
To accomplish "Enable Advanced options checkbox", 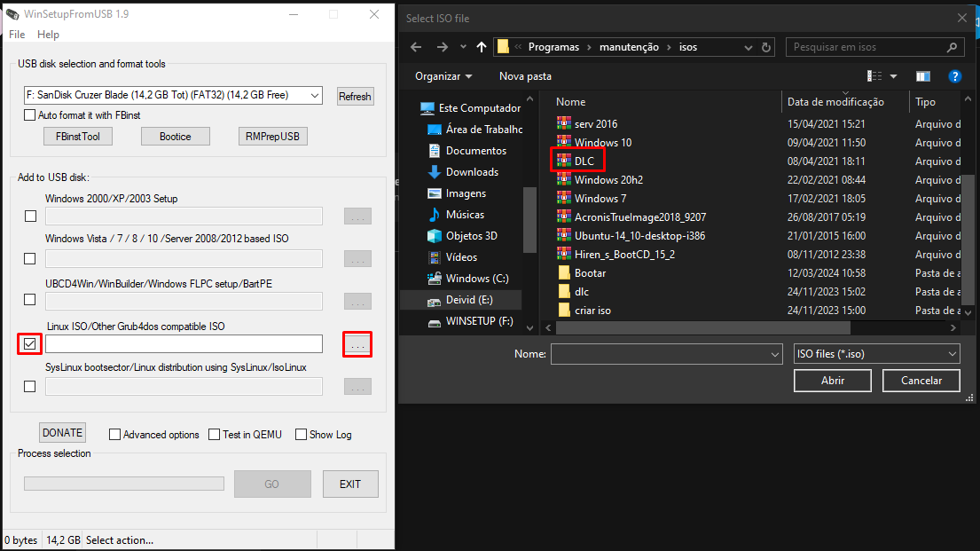I will [x=114, y=435].
